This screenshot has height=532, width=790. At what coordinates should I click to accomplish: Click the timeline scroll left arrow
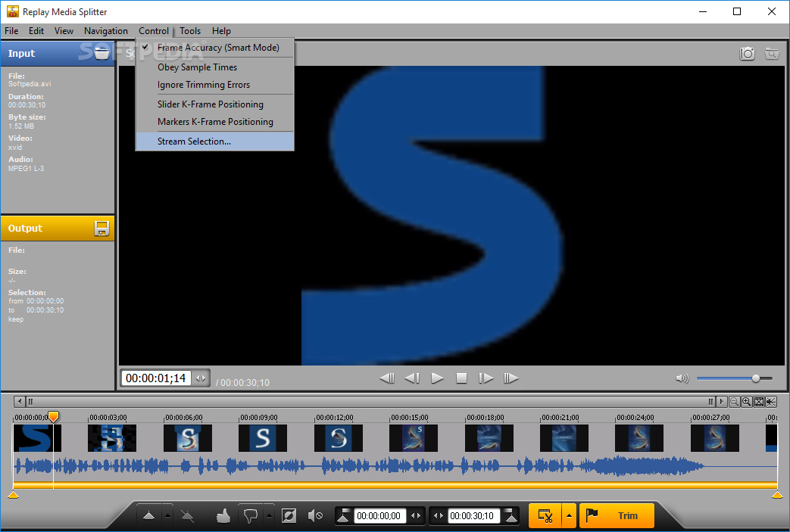point(20,402)
